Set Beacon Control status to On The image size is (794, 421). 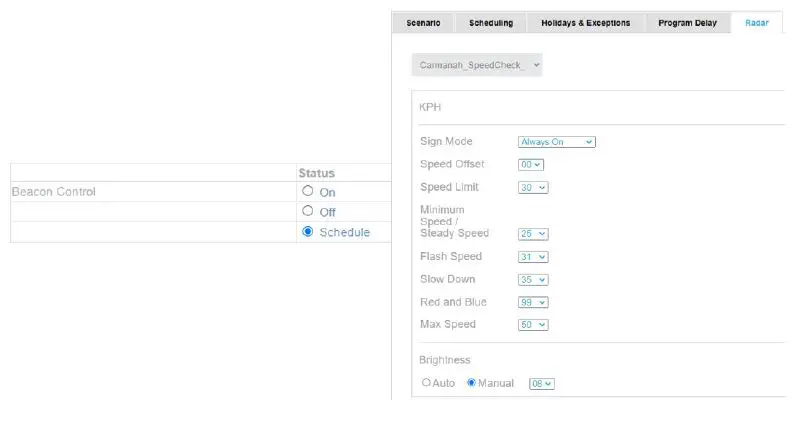click(308, 191)
